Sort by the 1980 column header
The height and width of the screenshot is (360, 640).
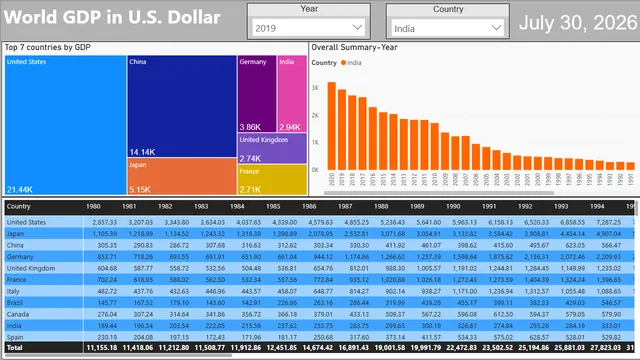click(93, 207)
